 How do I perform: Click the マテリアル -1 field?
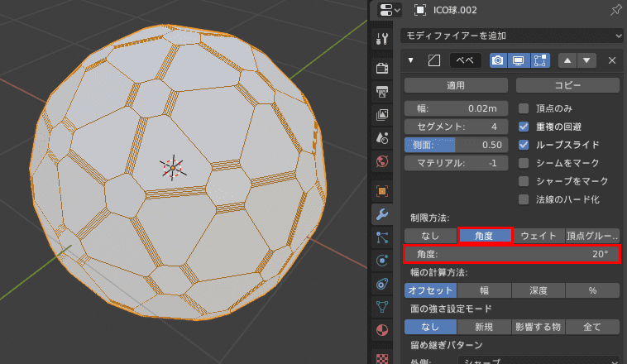[456, 163]
